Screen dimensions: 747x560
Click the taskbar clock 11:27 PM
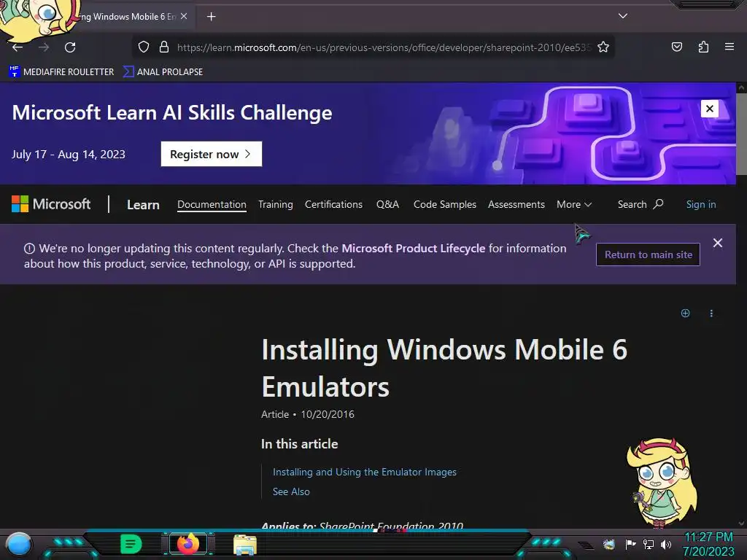[x=708, y=537]
